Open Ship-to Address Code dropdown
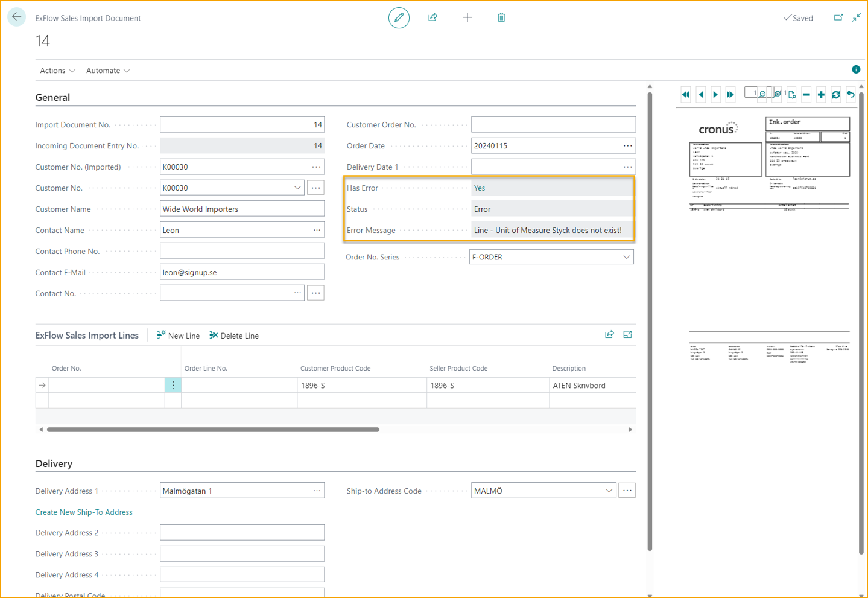Screen dimensions: 868x598 click(609, 491)
